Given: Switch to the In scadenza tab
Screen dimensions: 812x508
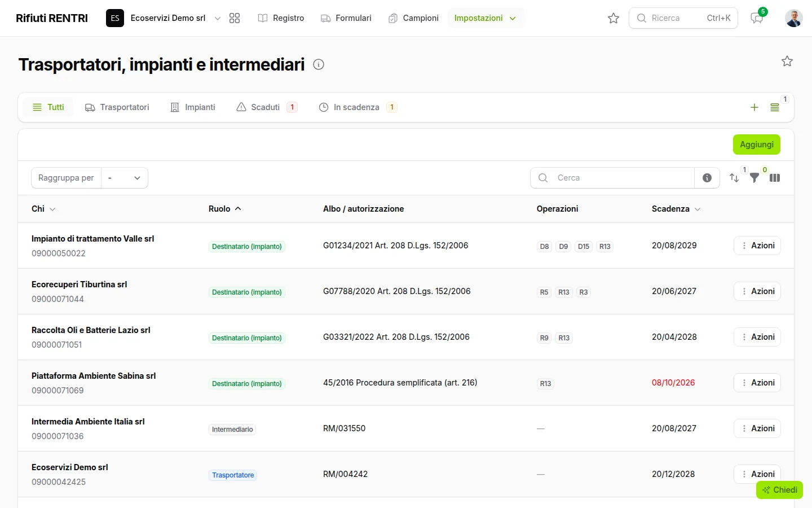Looking at the screenshot, I should coord(358,107).
